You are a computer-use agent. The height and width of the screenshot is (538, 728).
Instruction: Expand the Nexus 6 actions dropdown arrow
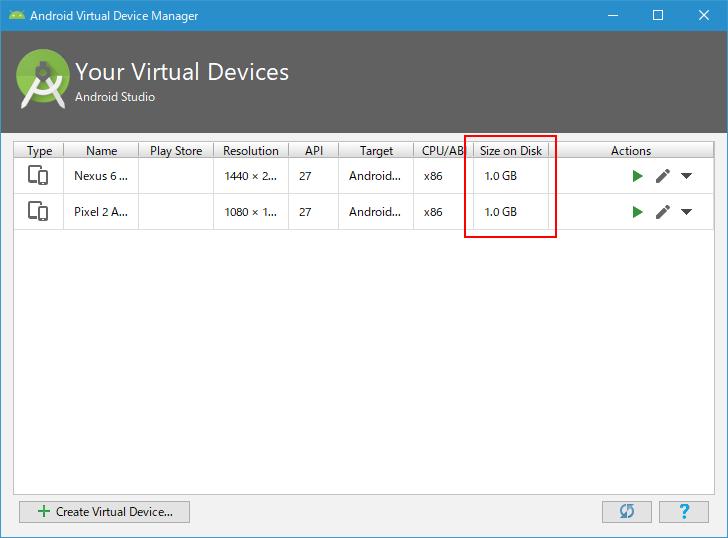[x=687, y=176]
